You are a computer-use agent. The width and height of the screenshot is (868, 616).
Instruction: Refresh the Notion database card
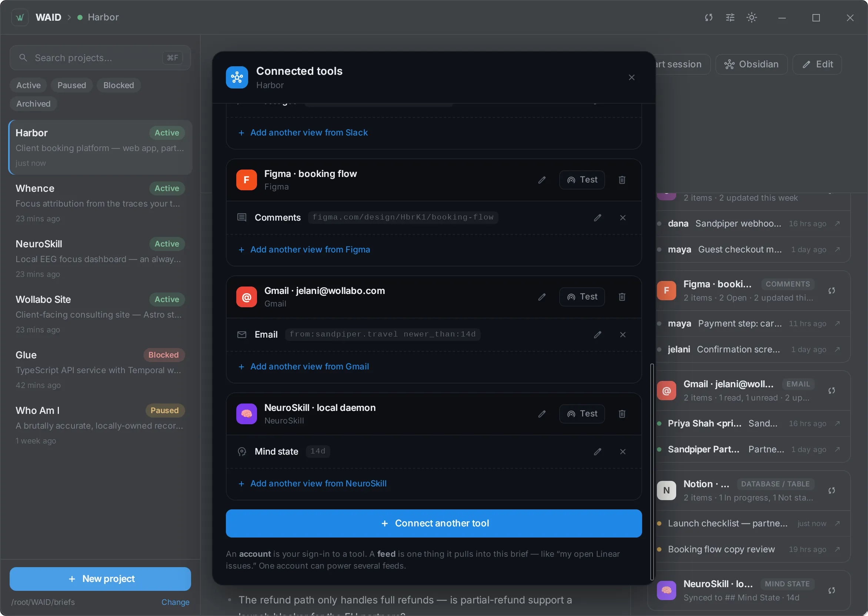832,491
